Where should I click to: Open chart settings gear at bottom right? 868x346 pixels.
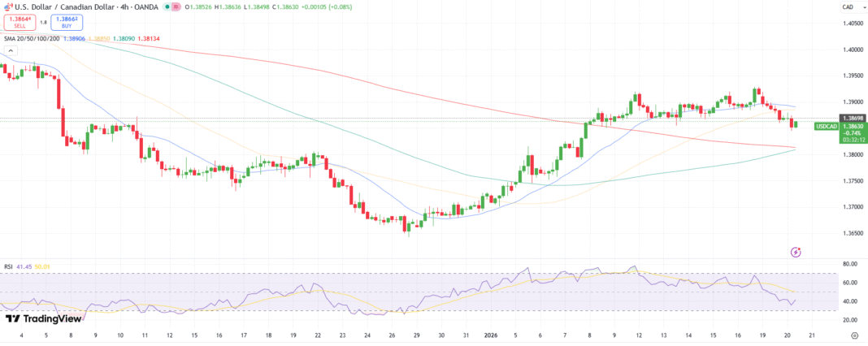[x=854, y=335]
